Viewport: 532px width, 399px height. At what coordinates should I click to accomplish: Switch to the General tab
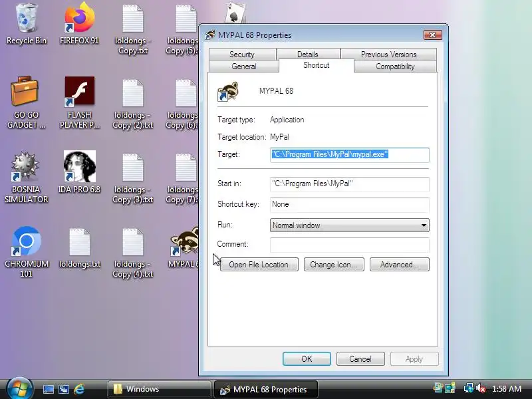tap(244, 66)
